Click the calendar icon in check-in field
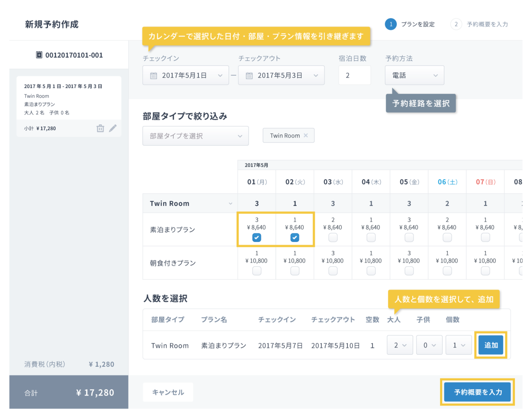 pyautogui.click(x=153, y=76)
